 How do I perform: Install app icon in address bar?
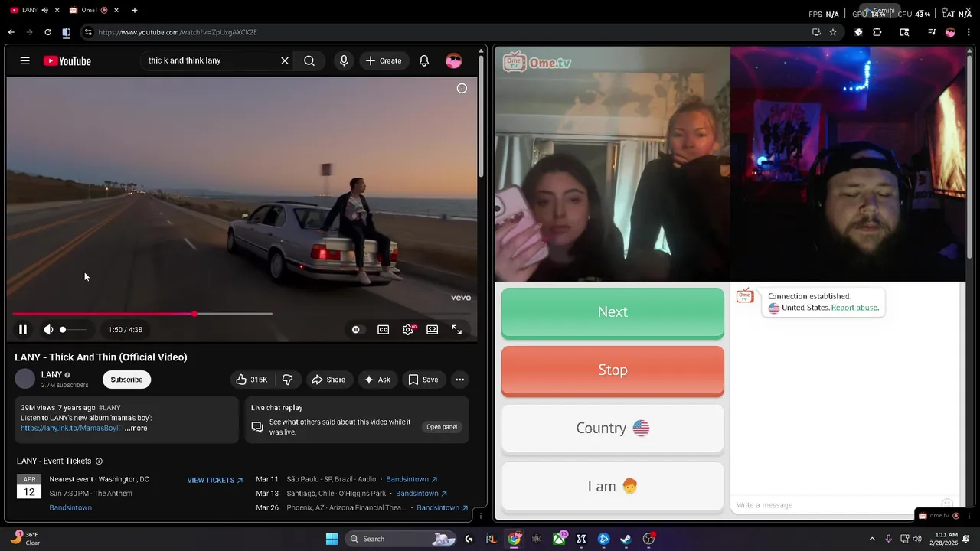816,32
